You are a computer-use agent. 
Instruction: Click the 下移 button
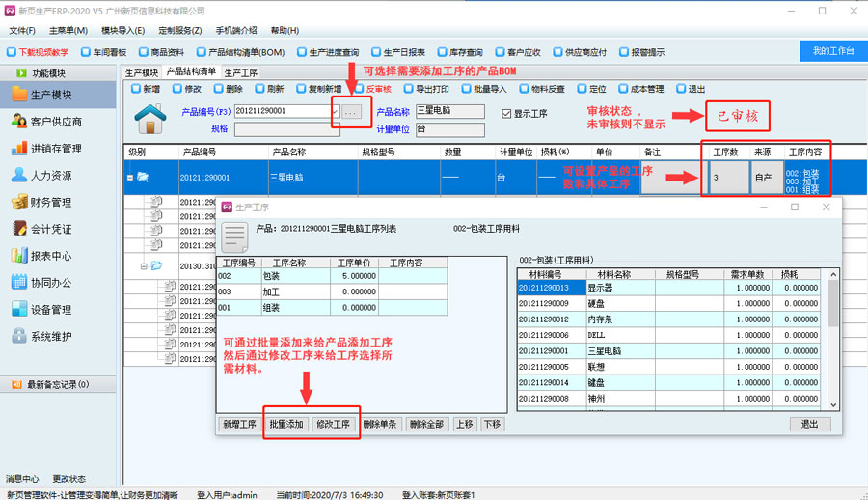coord(492,424)
